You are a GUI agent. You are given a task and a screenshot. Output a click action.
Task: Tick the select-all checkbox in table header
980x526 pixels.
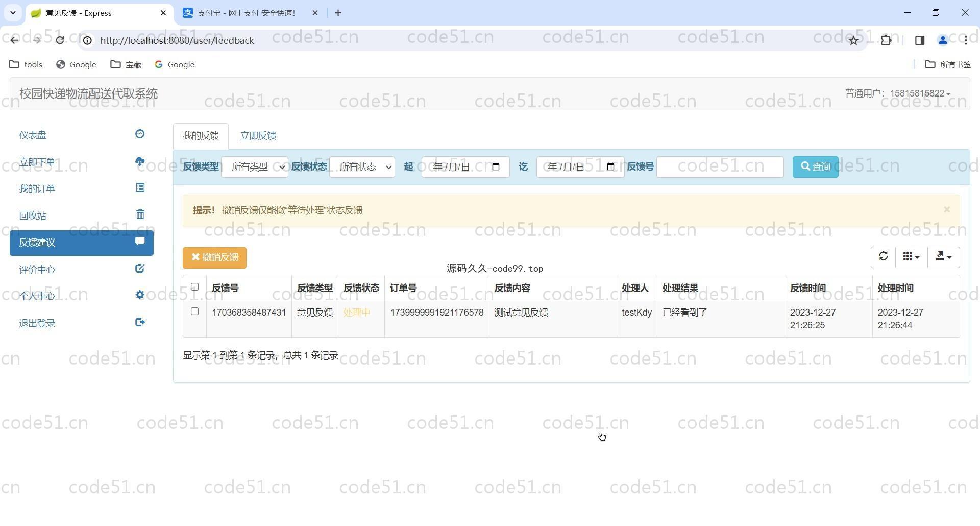coord(194,287)
